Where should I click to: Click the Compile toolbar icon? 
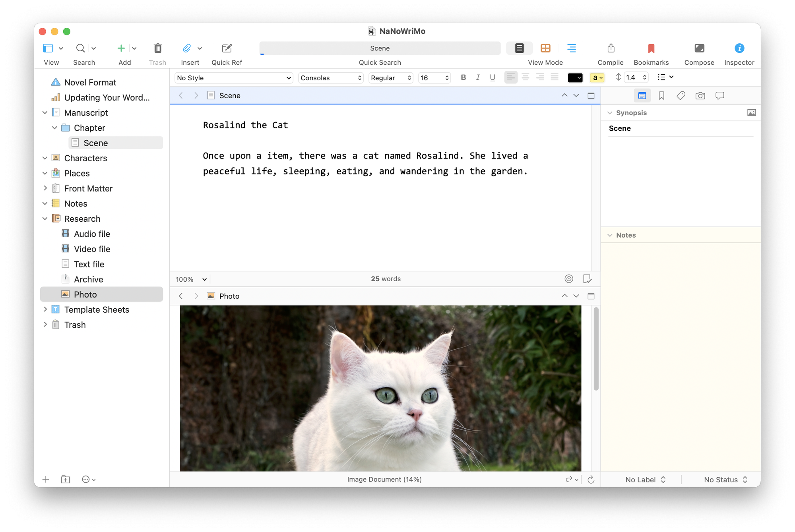click(611, 48)
